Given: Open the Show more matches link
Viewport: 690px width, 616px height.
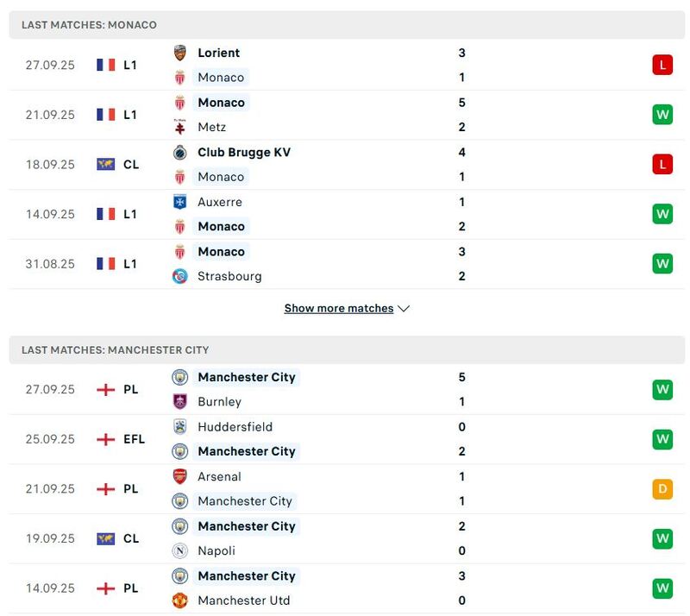Looking at the screenshot, I should 340,307.
